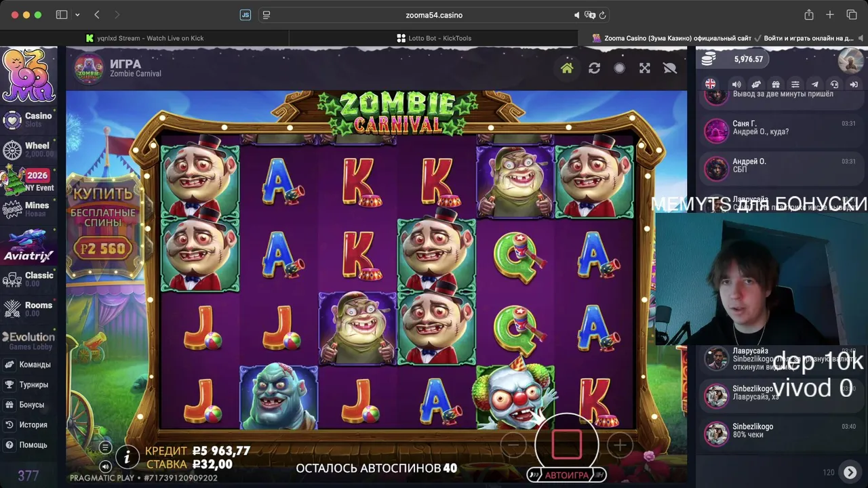Click СТАВКА ₽32,00 value
Screen dimensions: 868x488
pos(212,464)
